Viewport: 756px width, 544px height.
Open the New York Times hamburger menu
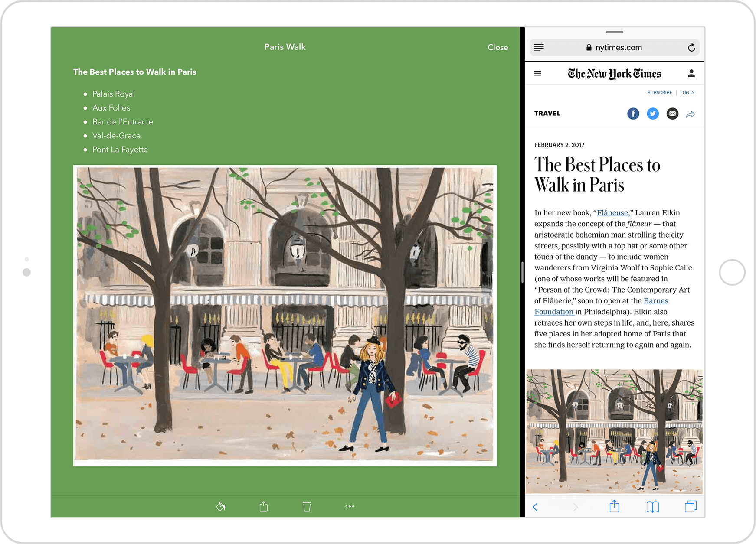coord(538,73)
